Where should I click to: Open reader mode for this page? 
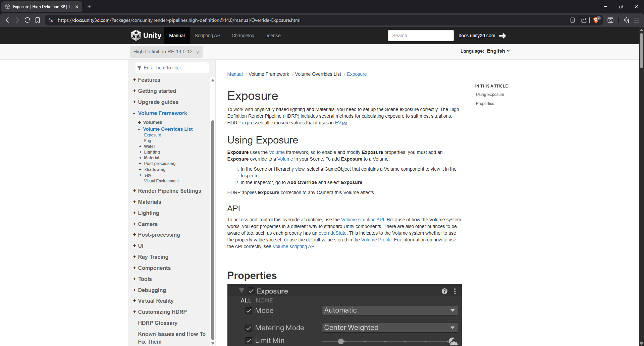coord(572,20)
